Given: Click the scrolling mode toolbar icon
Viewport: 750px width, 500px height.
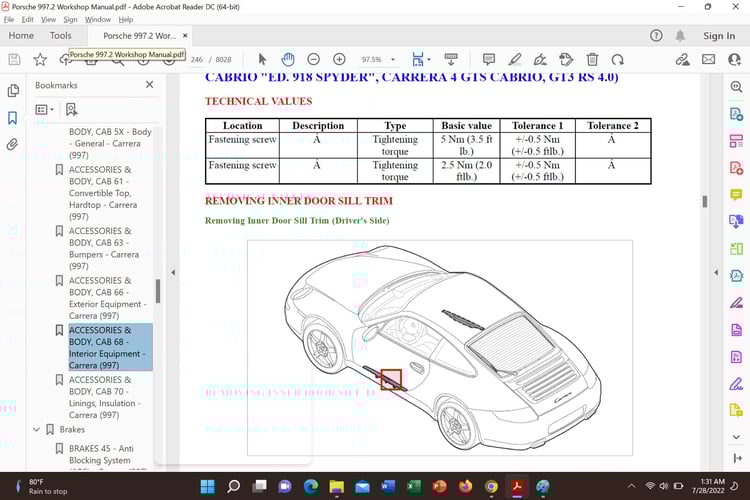Looking at the screenshot, I should (x=451, y=59).
